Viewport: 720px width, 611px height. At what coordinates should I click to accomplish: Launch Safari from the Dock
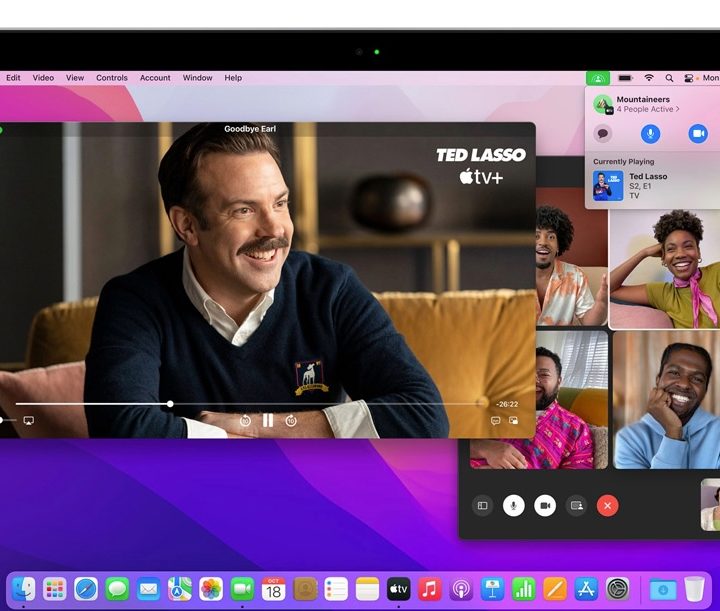coord(86,589)
